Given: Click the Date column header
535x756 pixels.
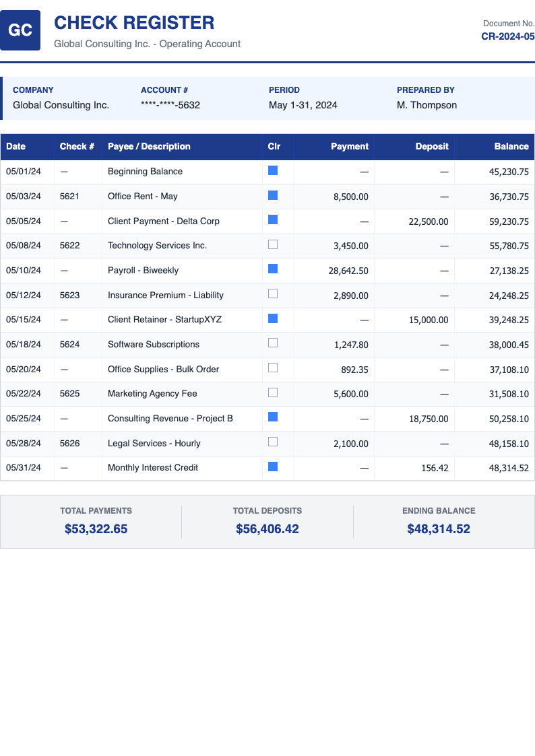Looking at the screenshot, I should [27, 147].
